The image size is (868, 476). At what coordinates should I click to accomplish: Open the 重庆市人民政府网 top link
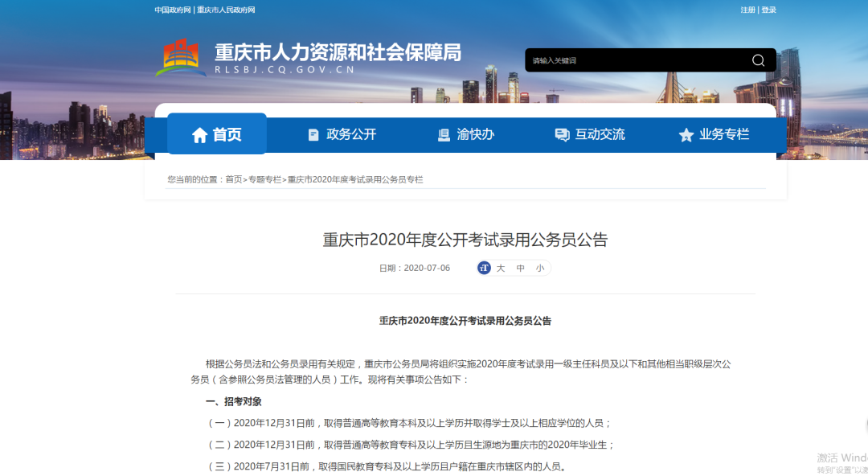coord(226,10)
